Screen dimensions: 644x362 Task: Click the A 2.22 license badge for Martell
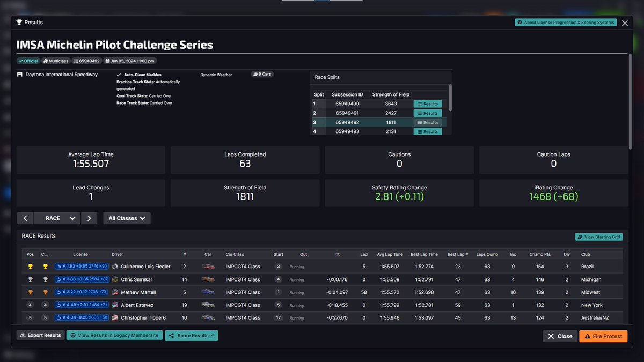pyautogui.click(x=82, y=292)
